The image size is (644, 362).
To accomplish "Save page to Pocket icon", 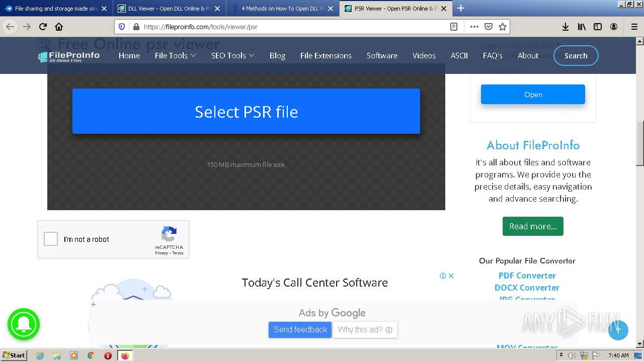I will coord(489,27).
